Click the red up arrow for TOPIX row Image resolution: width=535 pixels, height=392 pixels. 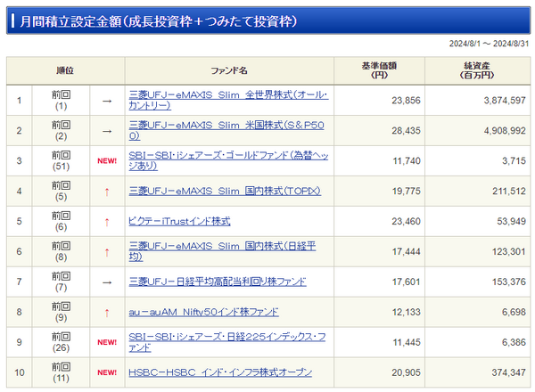(107, 192)
